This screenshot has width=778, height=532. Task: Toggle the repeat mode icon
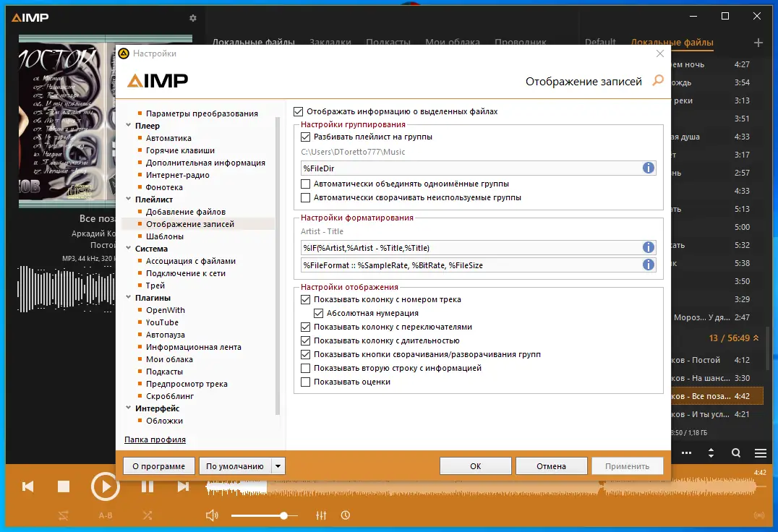63,515
